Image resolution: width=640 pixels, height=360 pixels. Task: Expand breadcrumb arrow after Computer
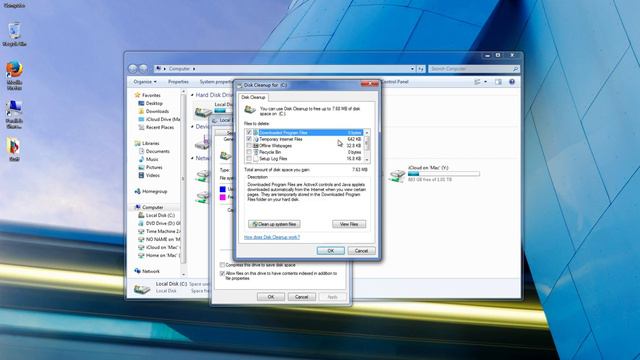(194, 69)
